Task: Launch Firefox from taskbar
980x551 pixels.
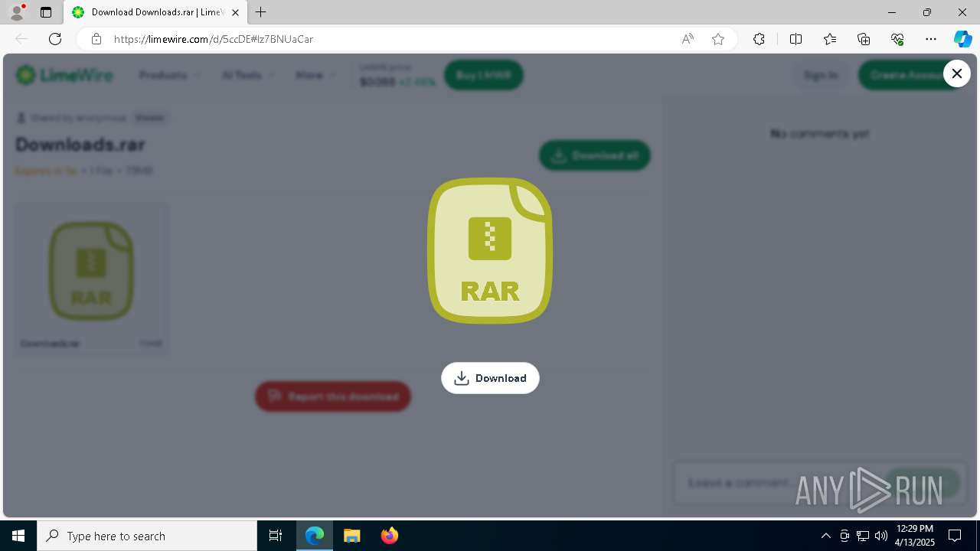Action: tap(389, 536)
